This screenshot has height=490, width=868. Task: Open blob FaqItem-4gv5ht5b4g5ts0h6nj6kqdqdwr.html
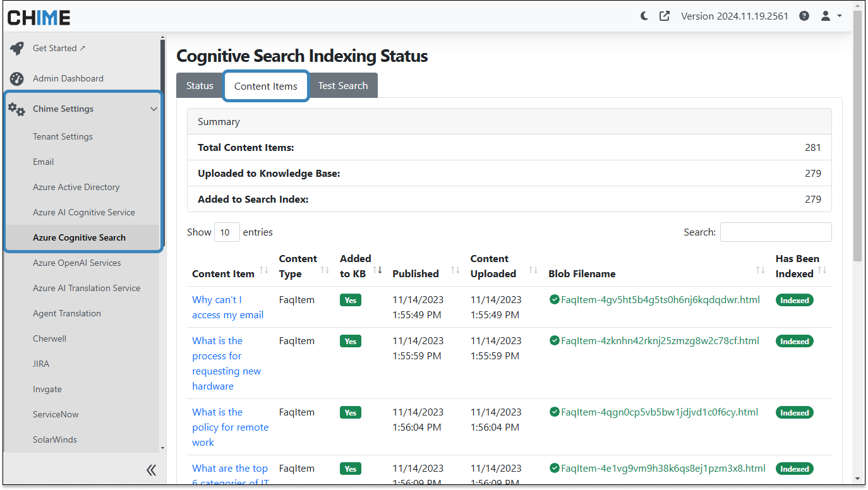pyautogui.click(x=660, y=300)
